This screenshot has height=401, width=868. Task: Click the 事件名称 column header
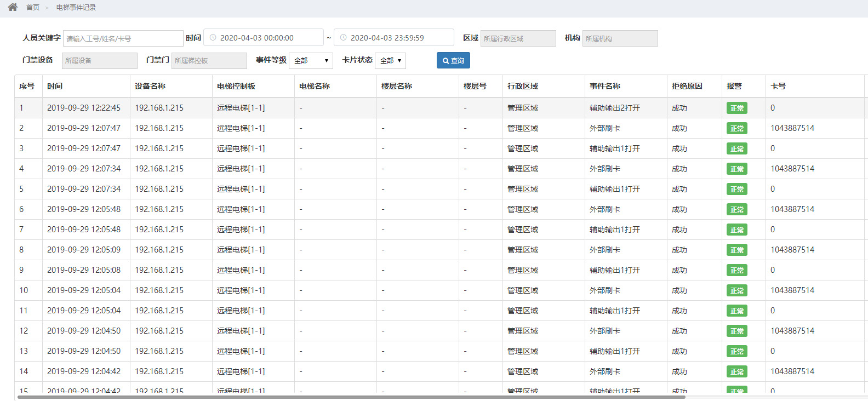tap(605, 86)
